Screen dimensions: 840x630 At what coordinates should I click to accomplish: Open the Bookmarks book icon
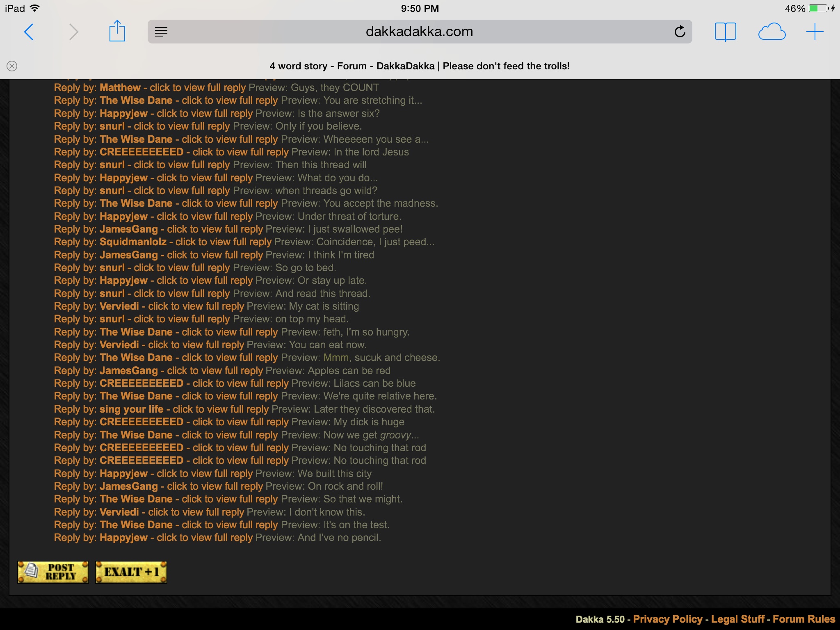pyautogui.click(x=725, y=32)
